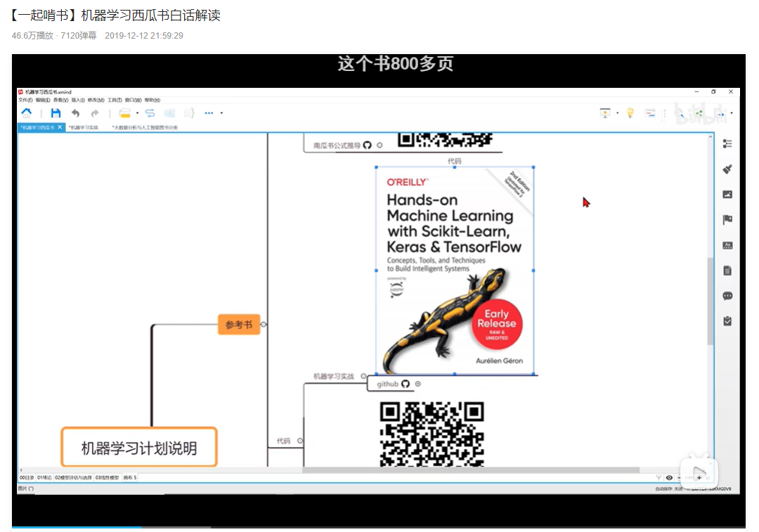Select the github subtopic
759x532 pixels.
(387, 384)
